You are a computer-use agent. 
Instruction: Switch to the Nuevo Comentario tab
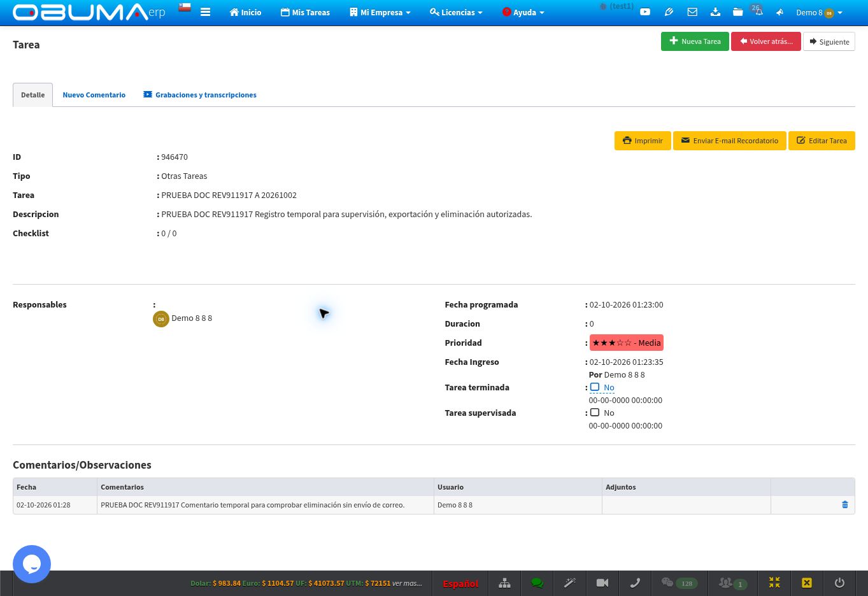point(94,95)
